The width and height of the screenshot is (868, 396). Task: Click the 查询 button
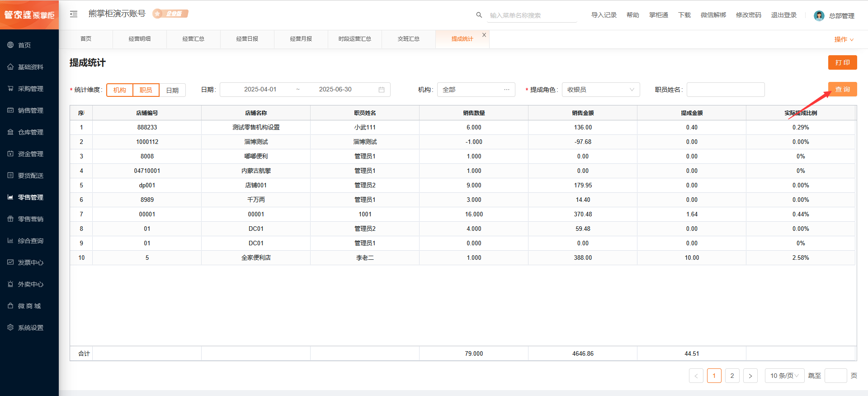coord(842,89)
